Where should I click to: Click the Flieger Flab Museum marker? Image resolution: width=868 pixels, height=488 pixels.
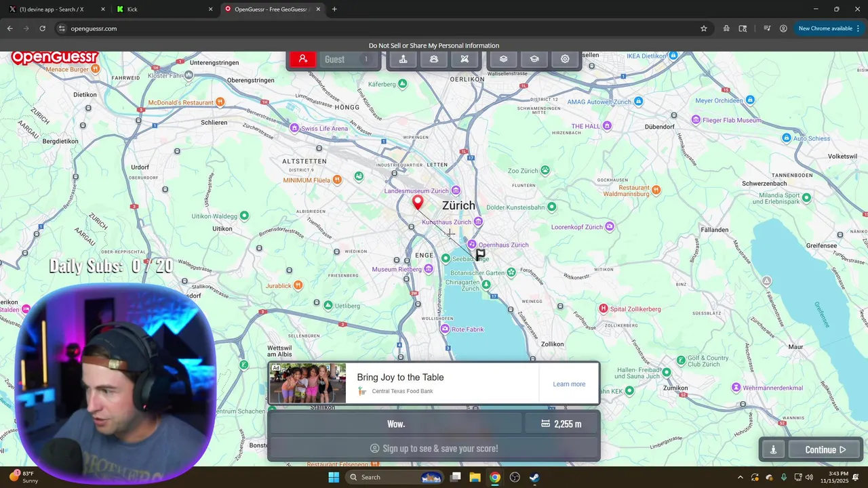[x=696, y=120]
